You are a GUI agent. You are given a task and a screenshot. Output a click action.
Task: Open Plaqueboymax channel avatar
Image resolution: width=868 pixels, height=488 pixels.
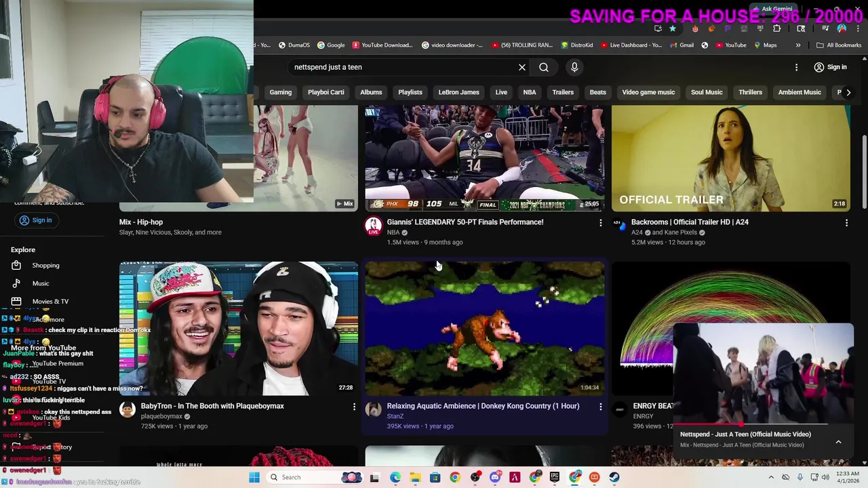127,409
